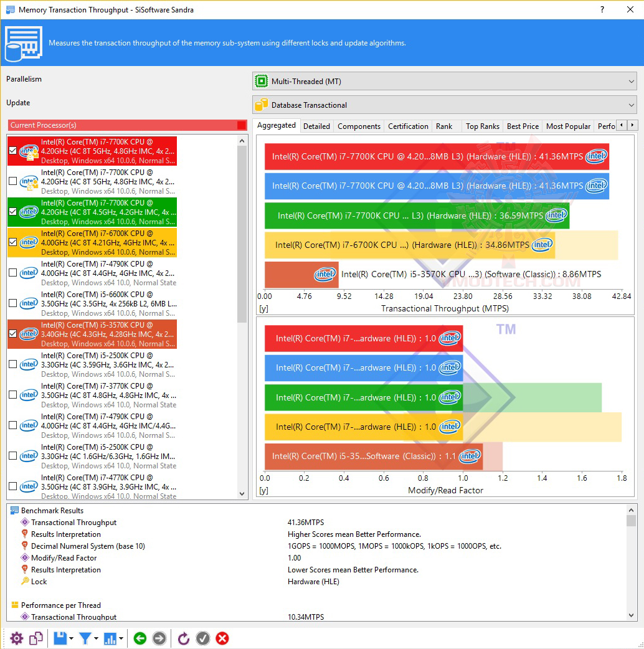
Task: Click the Decimal Numeral System tip icon
Action: click(x=25, y=546)
